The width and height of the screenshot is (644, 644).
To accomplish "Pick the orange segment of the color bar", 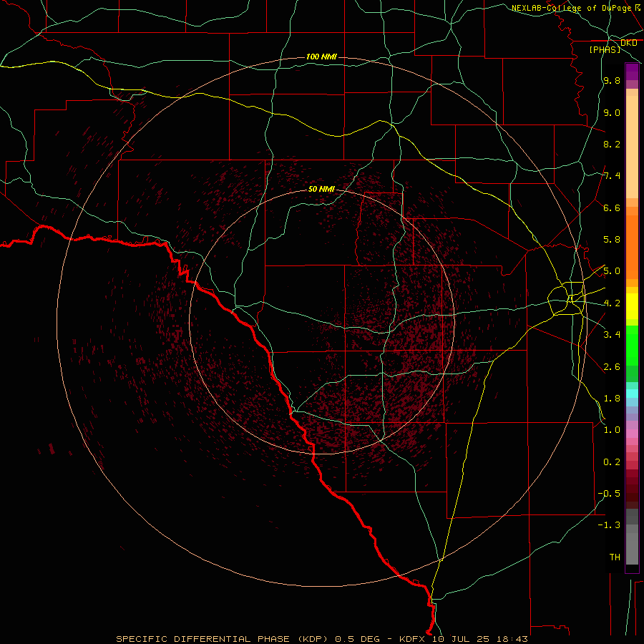I will [632, 248].
